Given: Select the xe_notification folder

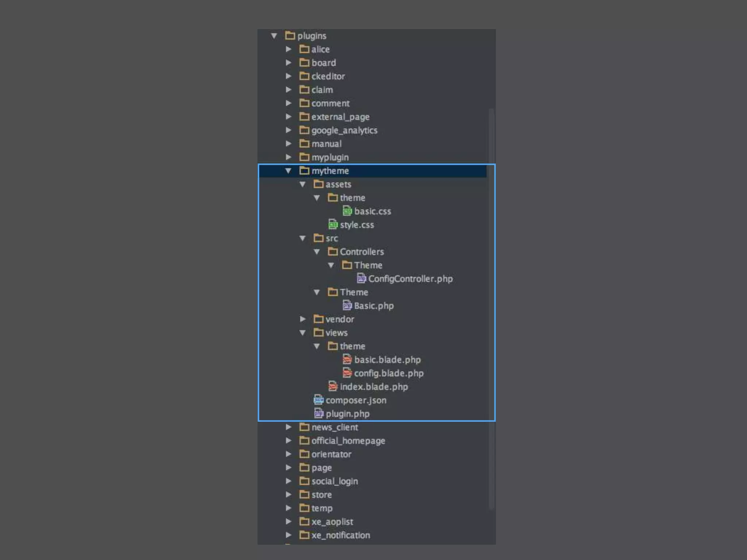Looking at the screenshot, I should pos(340,535).
